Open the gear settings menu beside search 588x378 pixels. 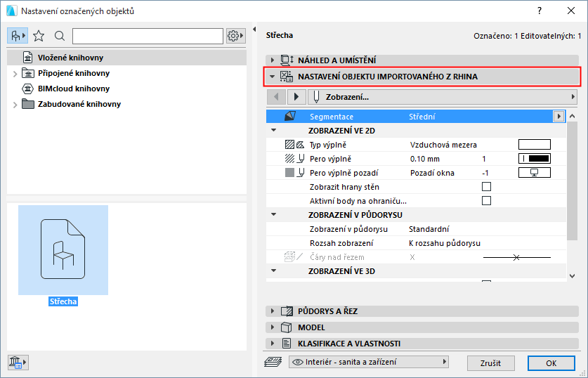point(235,36)
